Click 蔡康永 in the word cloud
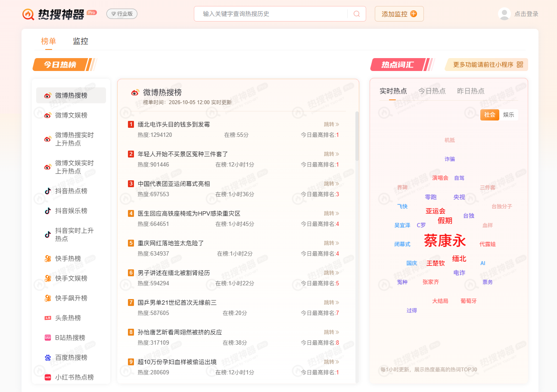The image size is (557, 392). 445,241
